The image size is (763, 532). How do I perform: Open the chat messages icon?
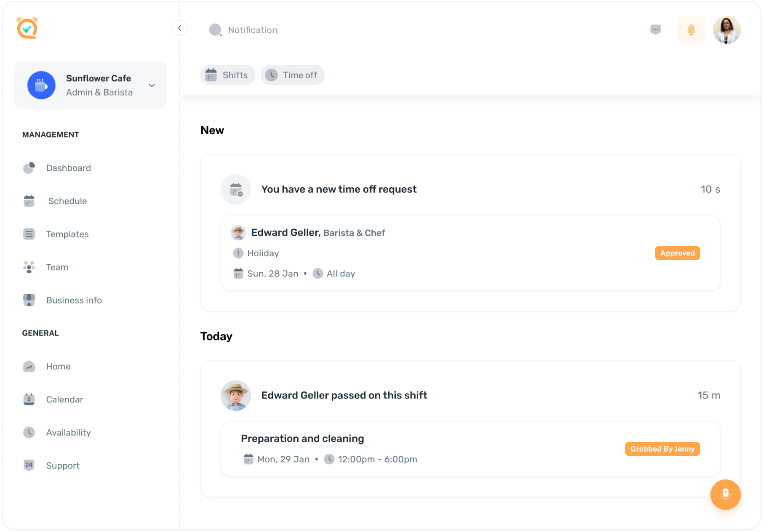pyautogui.click(x=655, y=29)
